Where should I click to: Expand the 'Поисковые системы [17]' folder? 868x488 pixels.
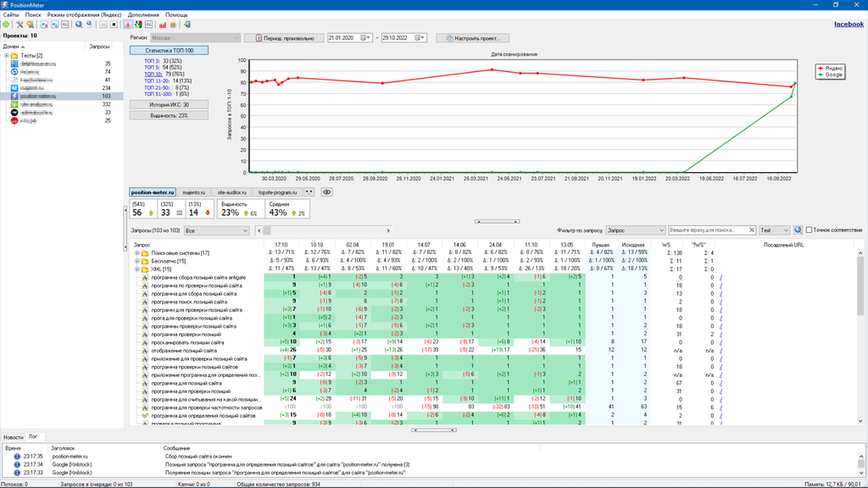[137, 253]
